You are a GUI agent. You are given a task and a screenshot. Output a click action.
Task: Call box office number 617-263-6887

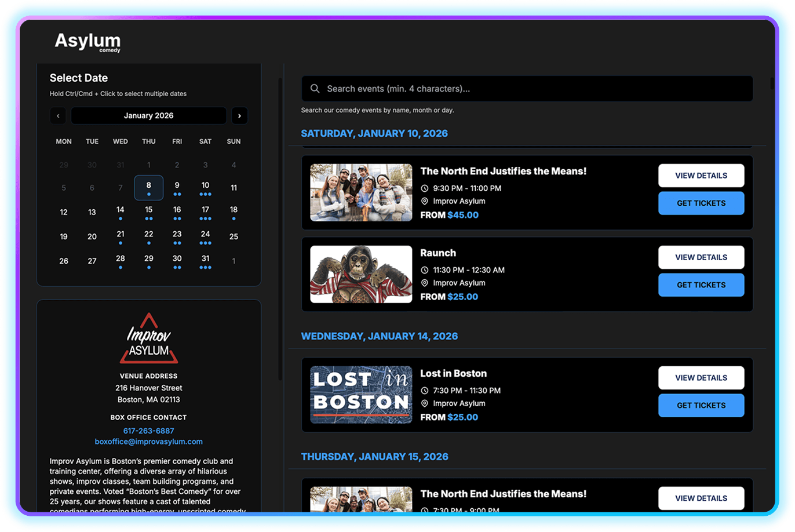tap(148, 431)
